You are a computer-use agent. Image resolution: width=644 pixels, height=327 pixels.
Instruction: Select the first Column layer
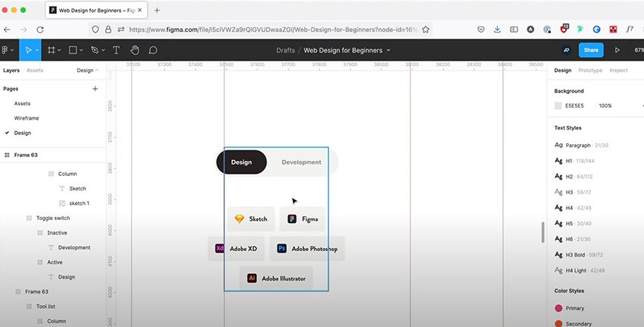(67, 174)
